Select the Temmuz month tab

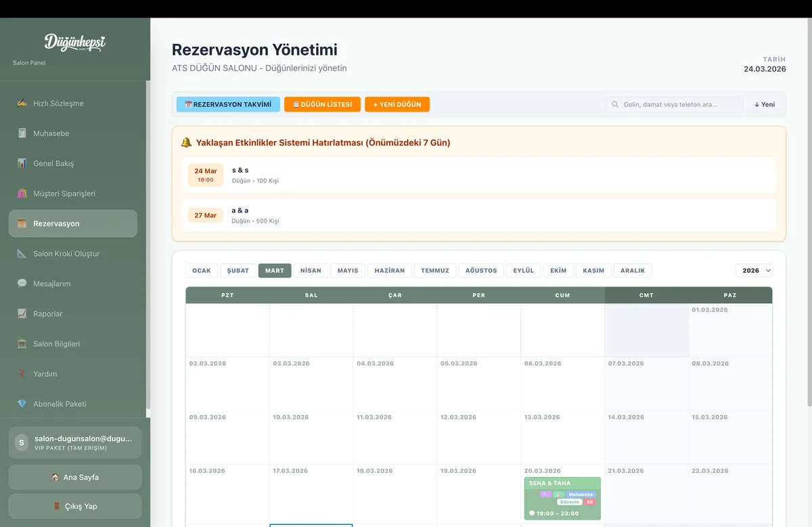tap(435, 271)
